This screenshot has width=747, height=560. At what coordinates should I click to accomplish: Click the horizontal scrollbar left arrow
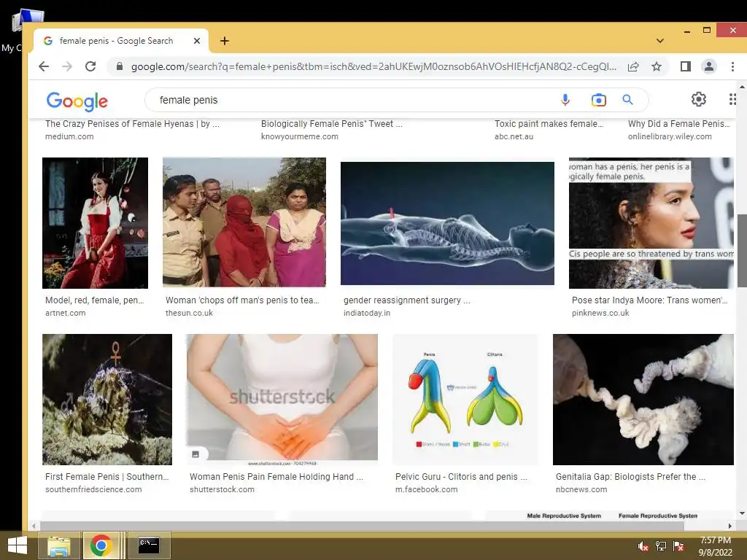34,526
